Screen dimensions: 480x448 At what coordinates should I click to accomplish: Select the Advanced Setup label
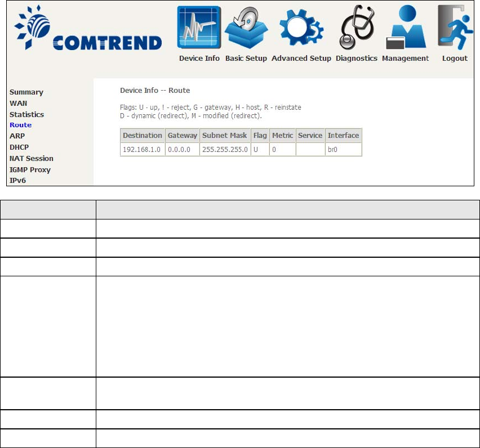click(301, 59)
